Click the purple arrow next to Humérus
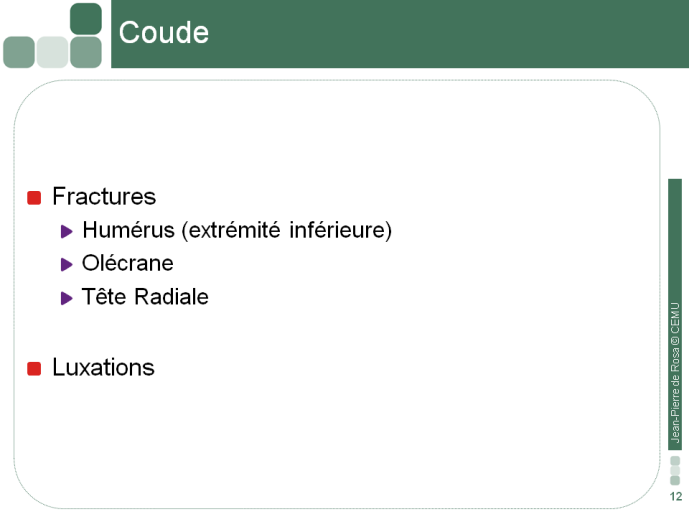This screenshot has width=689, height=517. point(66,231)
